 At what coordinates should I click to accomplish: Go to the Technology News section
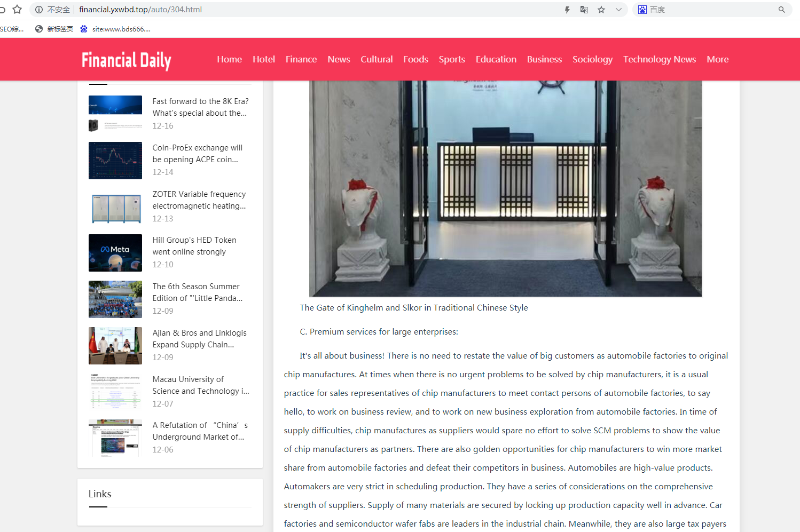tap(659, 59)
